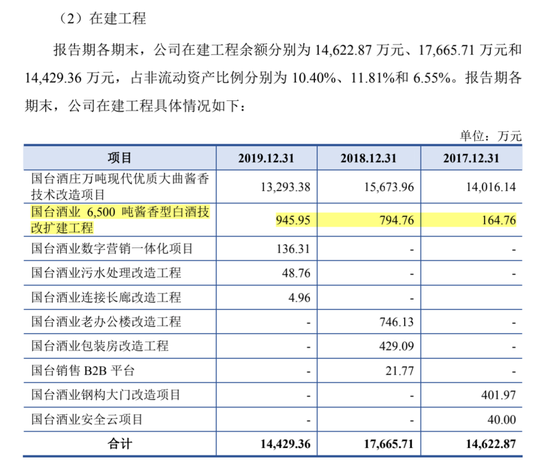Click the total 14,622.87 in the table
Image resolution: width=550 pixels, height=461 pixels.
[x=491, y=444]
